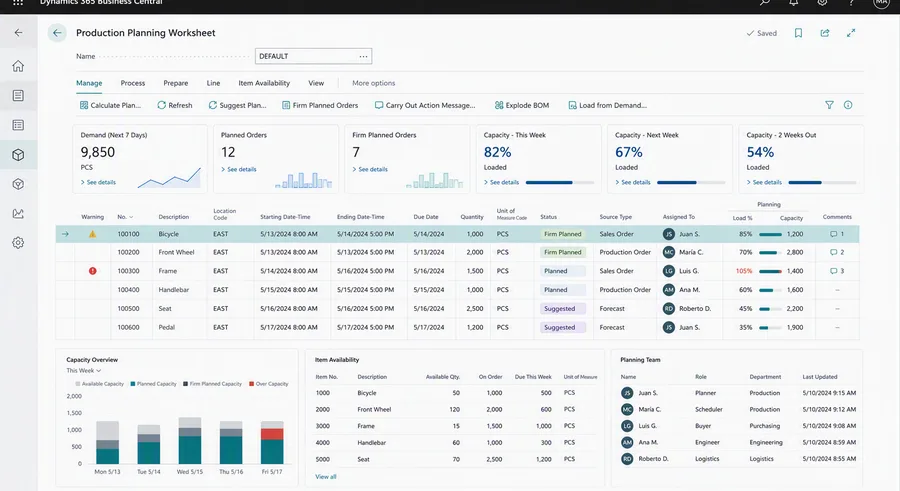Image resolution: width=900 pixels, height=491 pixels.
Task: Open Firm Planned Orders action
Action: pyautogui.click(x=320, y=105)
